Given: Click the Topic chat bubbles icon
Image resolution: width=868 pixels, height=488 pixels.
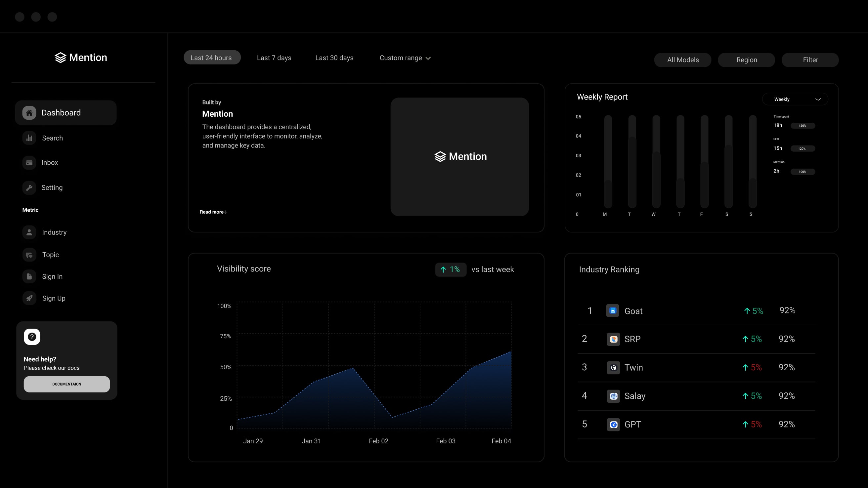Looking at the screenshot, I should [29, 255].
